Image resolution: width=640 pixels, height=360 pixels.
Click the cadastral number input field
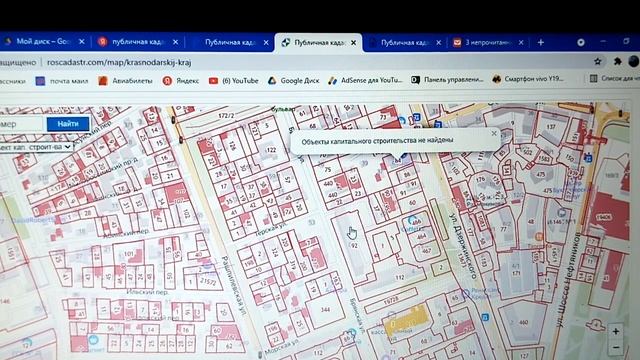pyautogui.click(x=21, y=124)
